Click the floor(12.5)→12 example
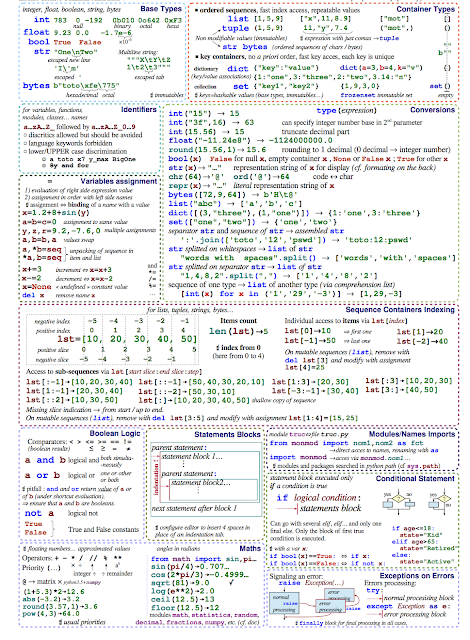Screen dimensions: 470x640 185,607
